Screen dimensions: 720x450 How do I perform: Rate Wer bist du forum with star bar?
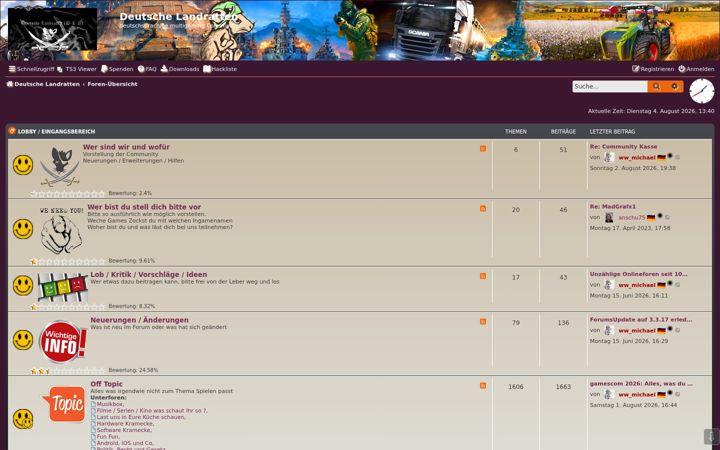[68, 261]
